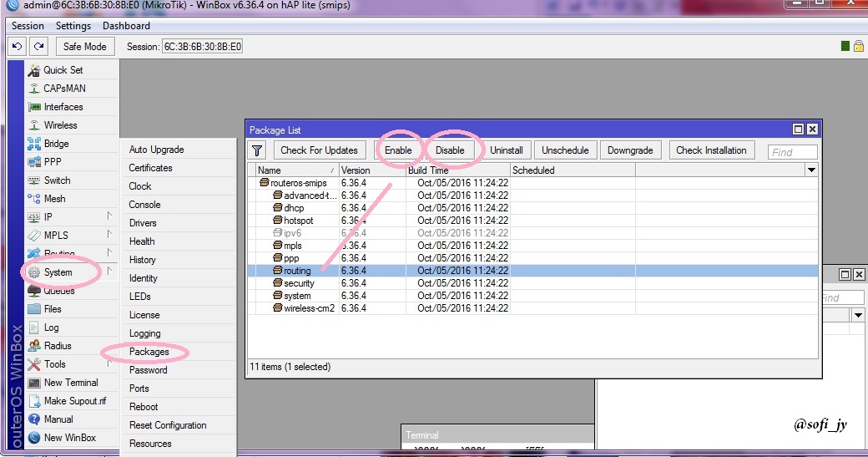Open Log in sidebar

(72, 328)
